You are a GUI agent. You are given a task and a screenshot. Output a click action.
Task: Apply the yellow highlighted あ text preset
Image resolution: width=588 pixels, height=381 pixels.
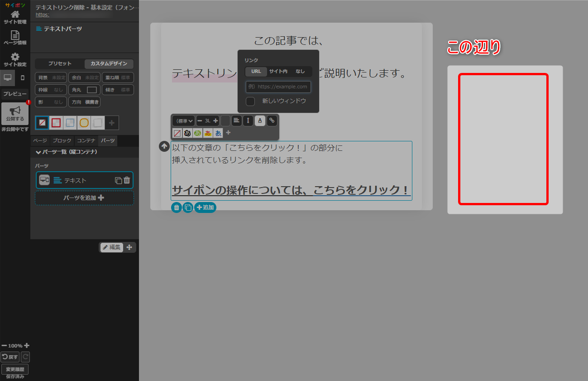(208, 133)
